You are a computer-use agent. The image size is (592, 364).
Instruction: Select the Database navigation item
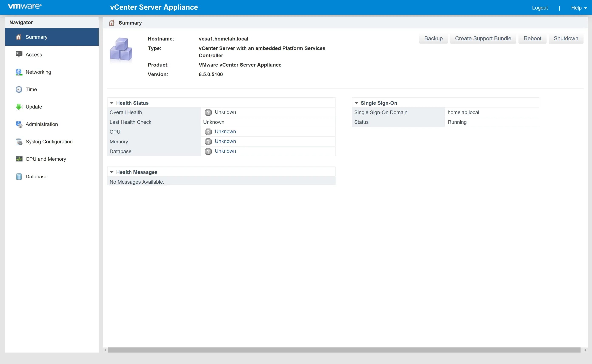coord(36,176)
